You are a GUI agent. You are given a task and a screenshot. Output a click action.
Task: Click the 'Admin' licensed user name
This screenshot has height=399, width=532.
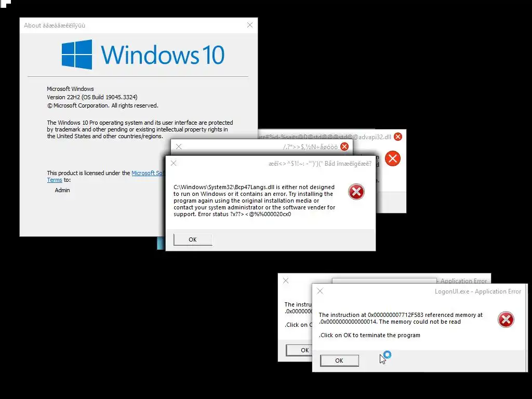(62, 190)
